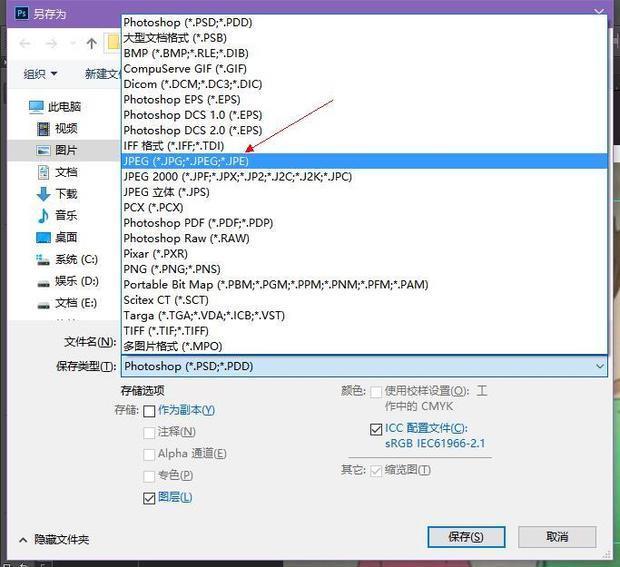Screen dimensions: 620x567
Task: Select Scitex CT (*.SCT) format
Action: point(364,300)
